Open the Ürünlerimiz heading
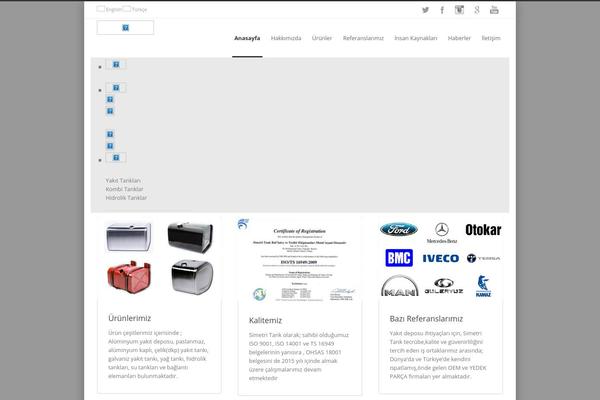The image size is (600, 400). (130, 318)
